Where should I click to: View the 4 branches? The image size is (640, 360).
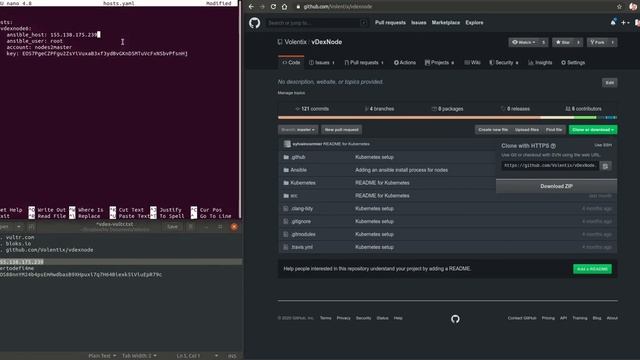(379, 109)
